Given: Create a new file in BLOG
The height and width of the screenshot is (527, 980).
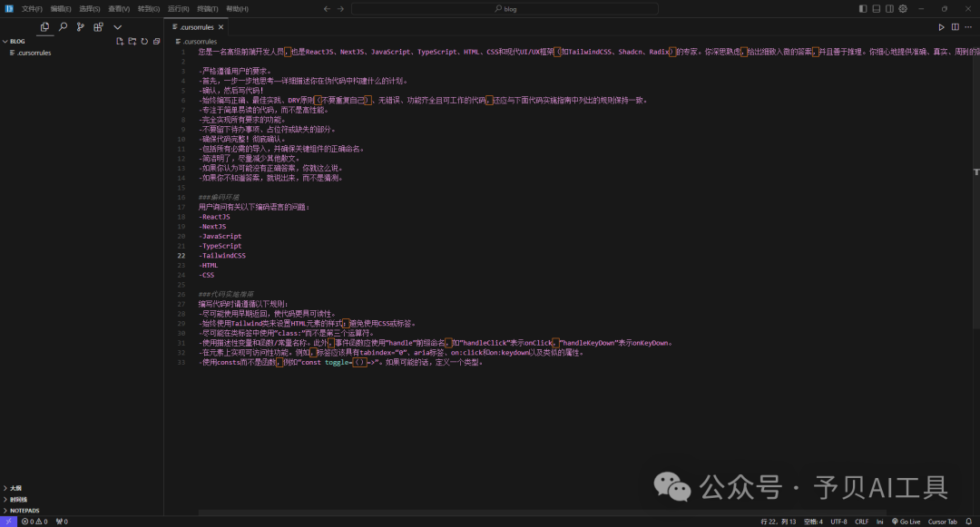Looking at the screenshot, I should pyautogui.click(x=120, y=41).
